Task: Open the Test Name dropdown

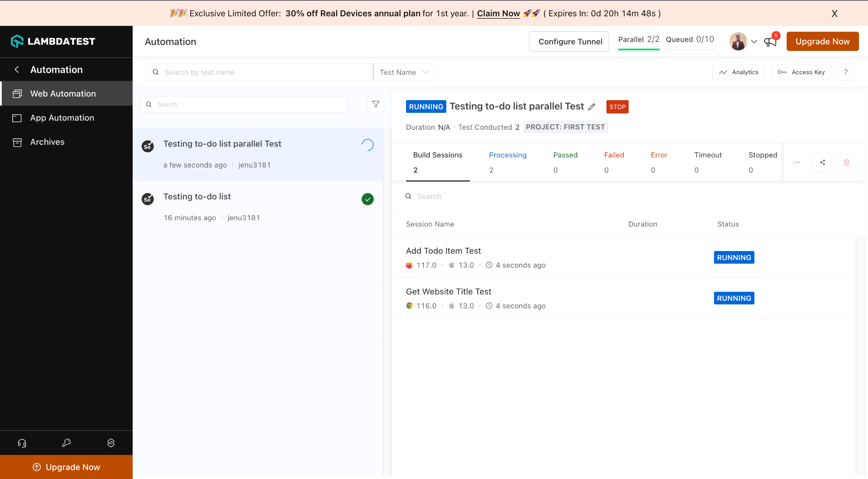Action: tap(404, 72)
